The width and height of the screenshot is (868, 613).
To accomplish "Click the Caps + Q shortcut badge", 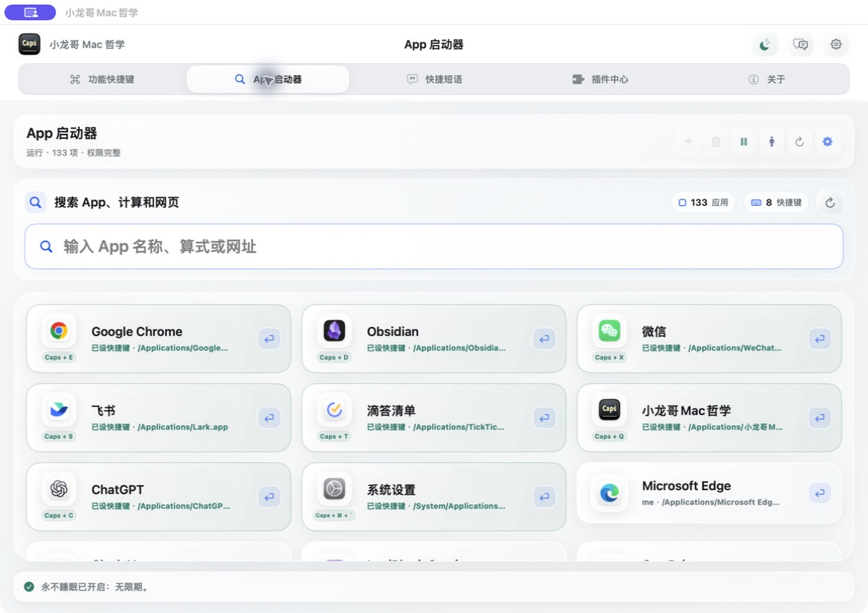I will pyautogui.click(x=609, y=437).
